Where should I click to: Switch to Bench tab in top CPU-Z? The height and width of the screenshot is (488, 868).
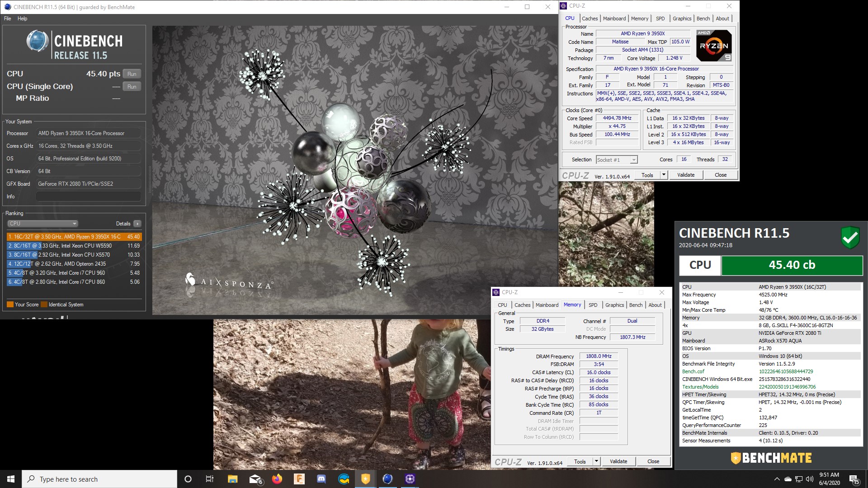tap(703, 19)
